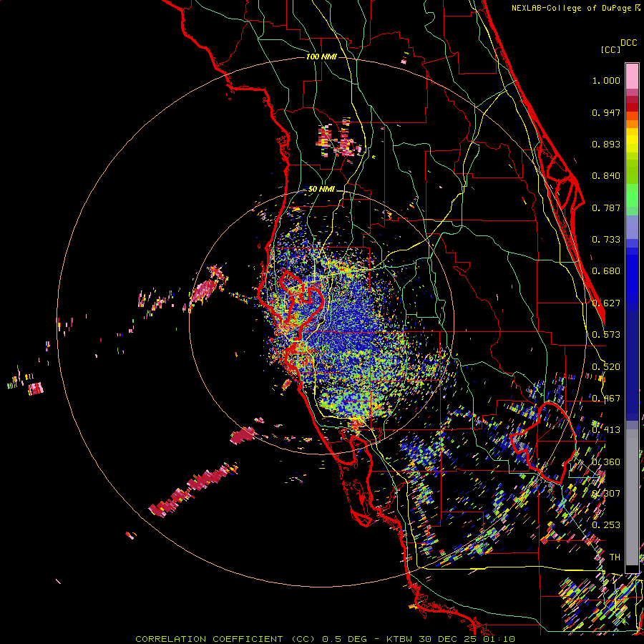
Task: Click the "KTBW" radar site identifier
Action: tap(399, 639)
